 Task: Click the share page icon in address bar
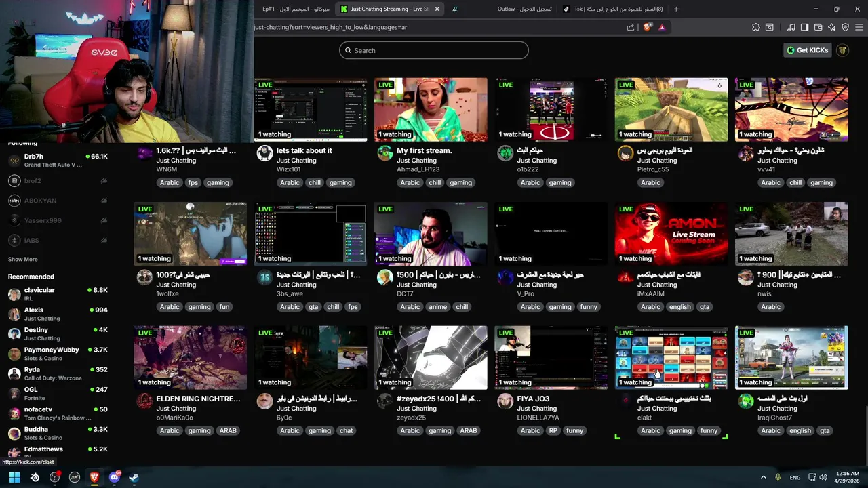tap(631, 27)
